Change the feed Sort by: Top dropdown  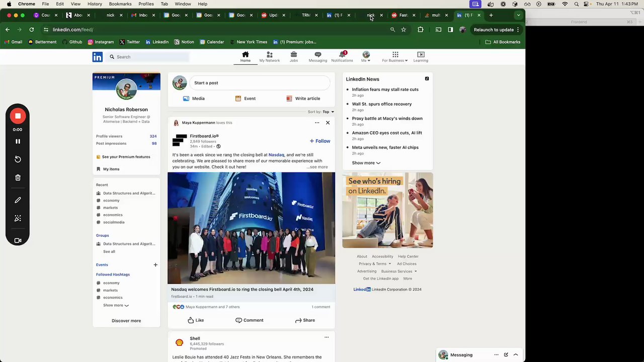coord(321,112)
